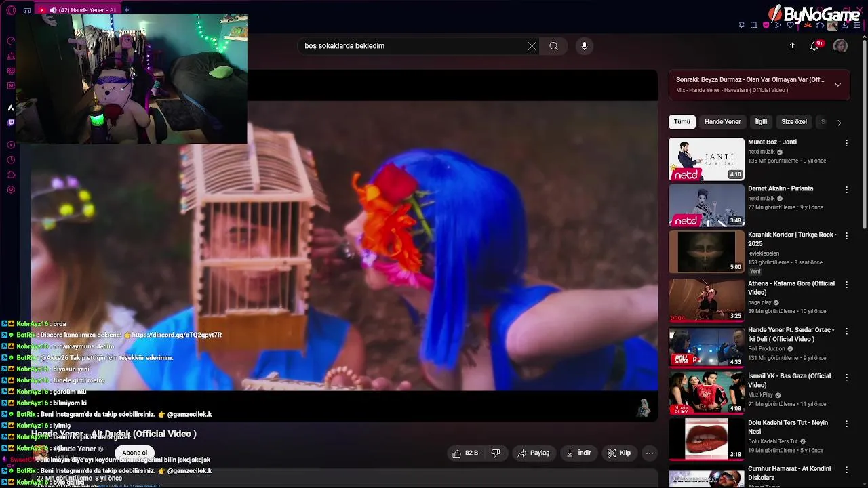Click the Paylaş share button
This screenshot has width=868, height=488.
click(533, 453)
